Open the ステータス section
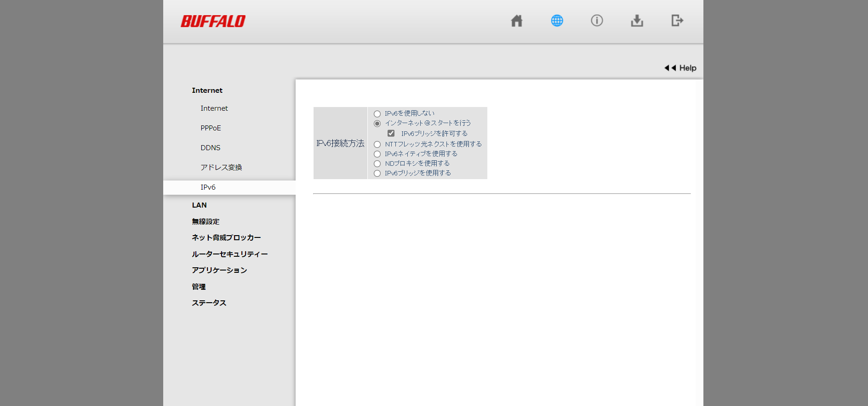 209,303
